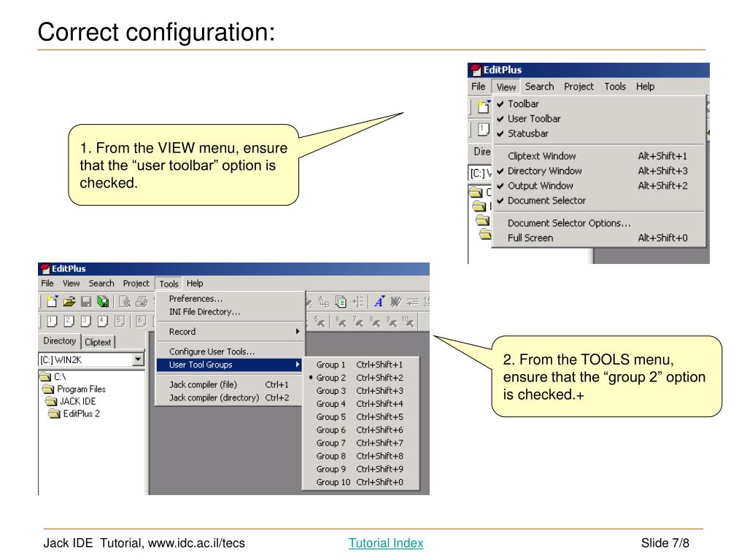Click the Open folder toolbar icon
This screenshot has height=560, width=747.
tap(69, 301)
